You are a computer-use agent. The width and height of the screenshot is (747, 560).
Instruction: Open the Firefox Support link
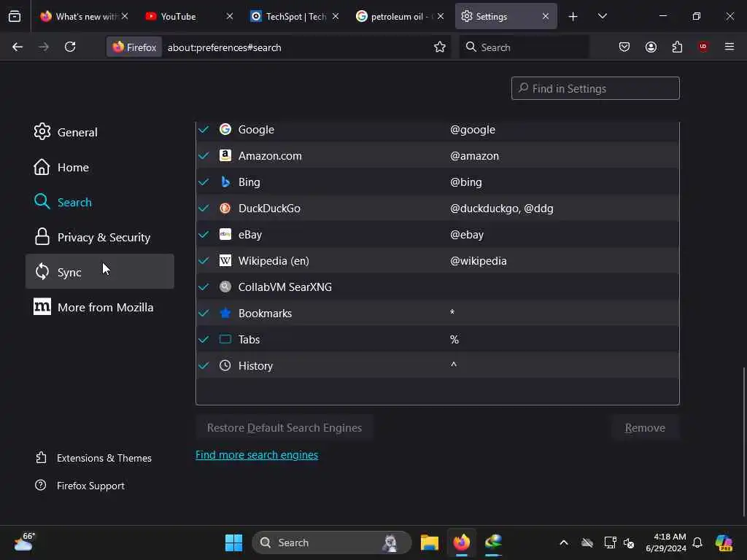coord(80,485)
